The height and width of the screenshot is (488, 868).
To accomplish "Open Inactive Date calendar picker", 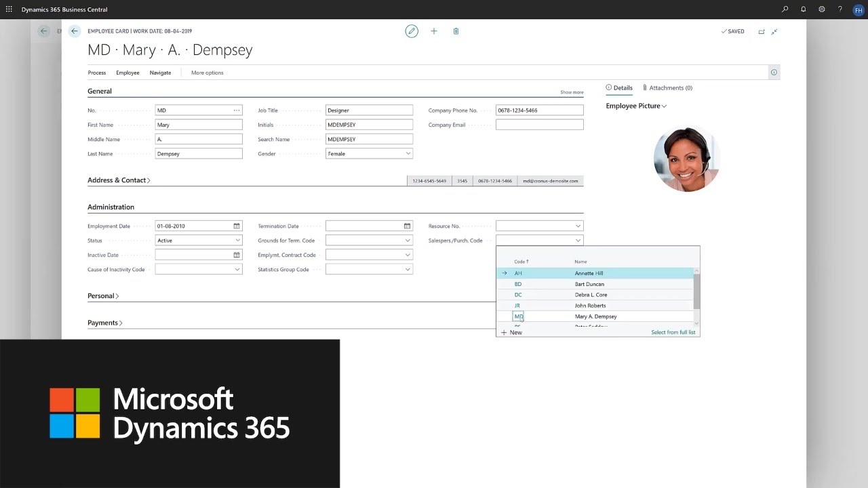I will coord(237,255).
